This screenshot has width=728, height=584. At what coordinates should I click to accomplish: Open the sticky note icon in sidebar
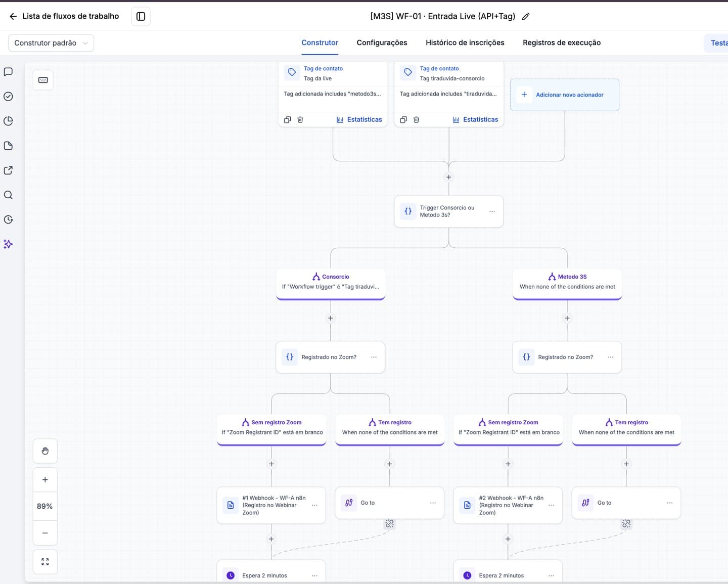coord(8,146)
